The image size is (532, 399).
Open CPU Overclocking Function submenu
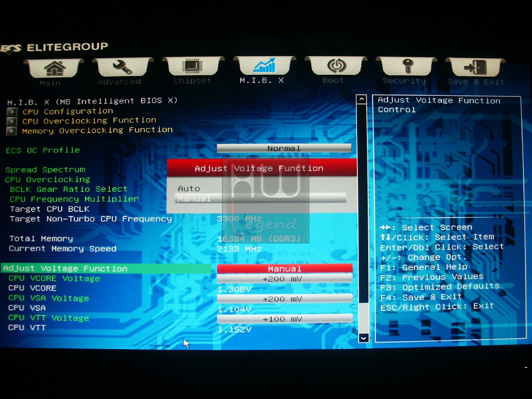tap(89, 121)
